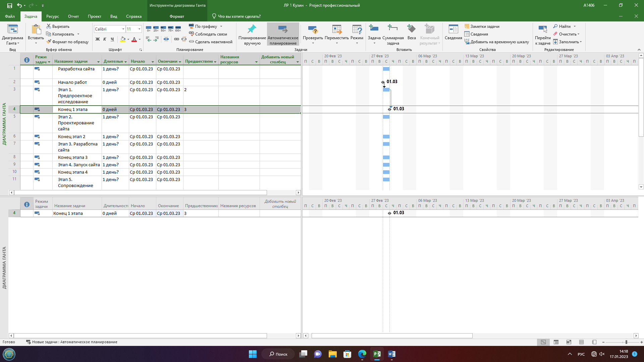Click the Save icon in quick access toolbar
The height and width of the screenshot is (362, 644).
pyautogui.click(x=9, y=5)
